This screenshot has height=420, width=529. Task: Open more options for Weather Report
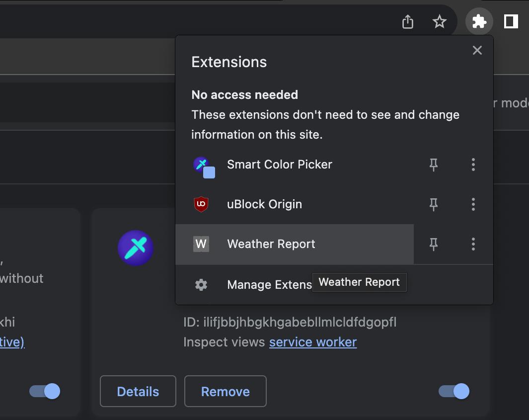[473, 244]
